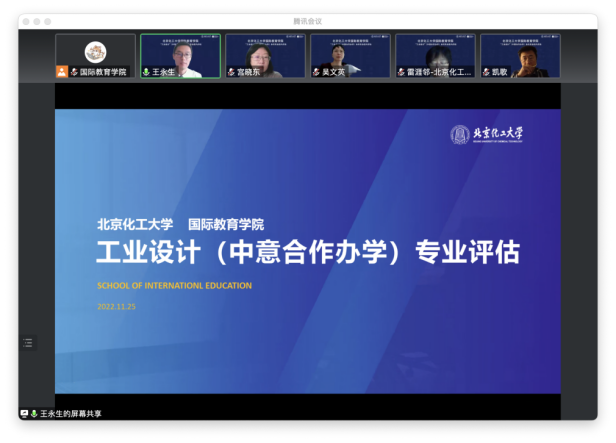Click muted microphone icon beside 国际教育学院
616x443 pixels.
74,72
